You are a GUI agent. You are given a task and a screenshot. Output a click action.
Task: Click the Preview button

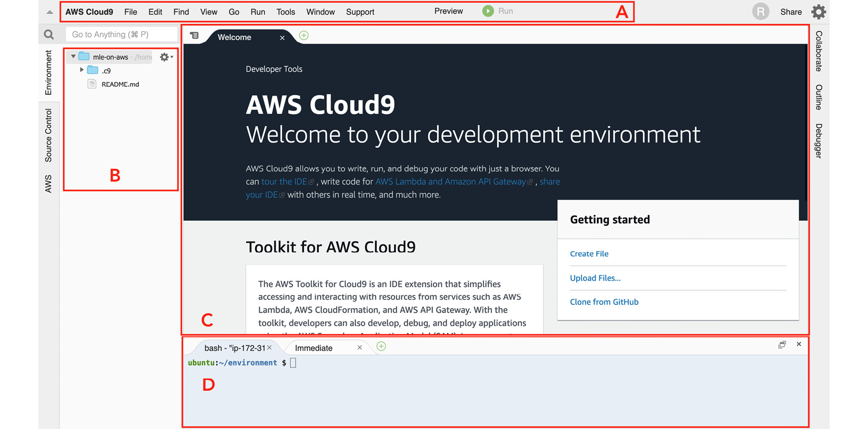pyautogui.click(x=449, y=11)
